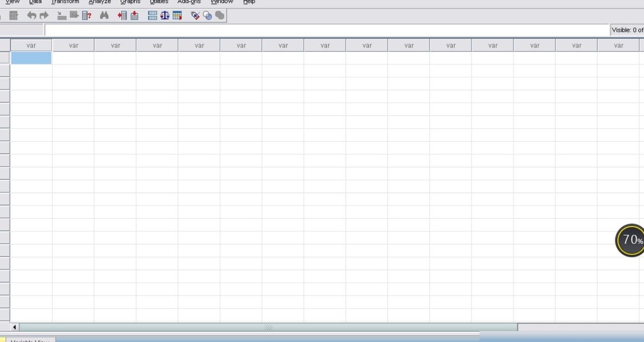Open the Add-ons menu
644x342 pixels.
(189, 2)
